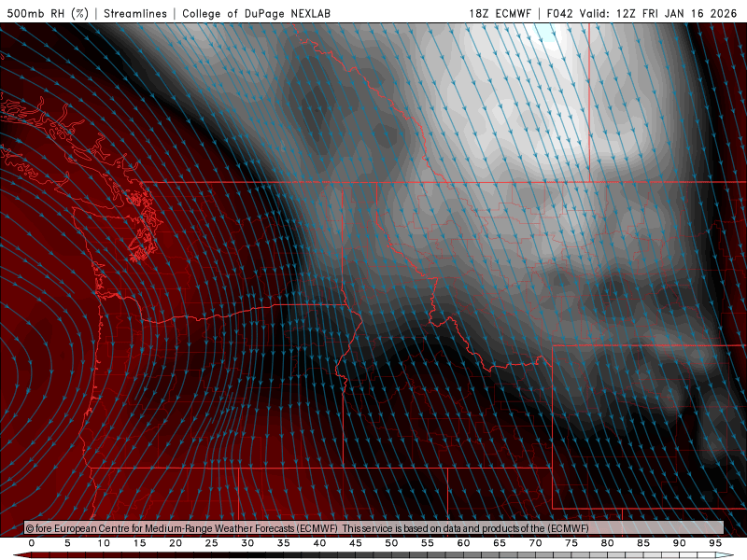This screenshot has height=560, width=747.
Task: Click the ECMWF copyright notice banner
Action: 374,528
